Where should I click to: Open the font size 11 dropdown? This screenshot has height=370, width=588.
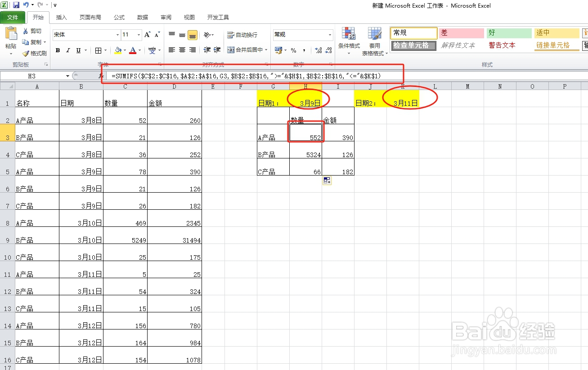click(139, 35)
